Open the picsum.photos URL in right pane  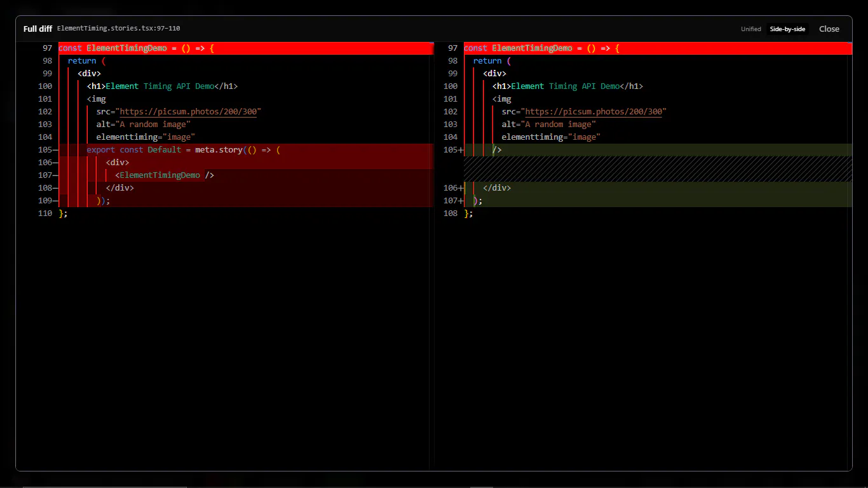point(593,112)
